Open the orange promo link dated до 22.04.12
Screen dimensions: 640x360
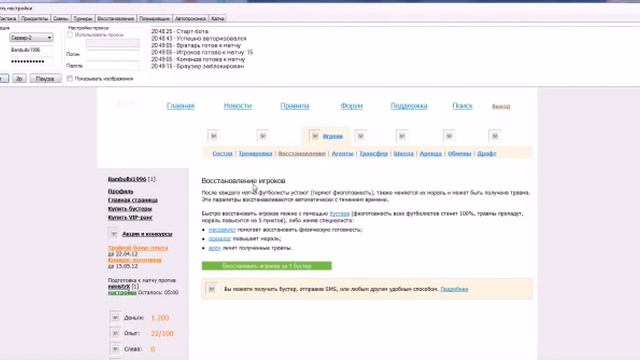138,248
